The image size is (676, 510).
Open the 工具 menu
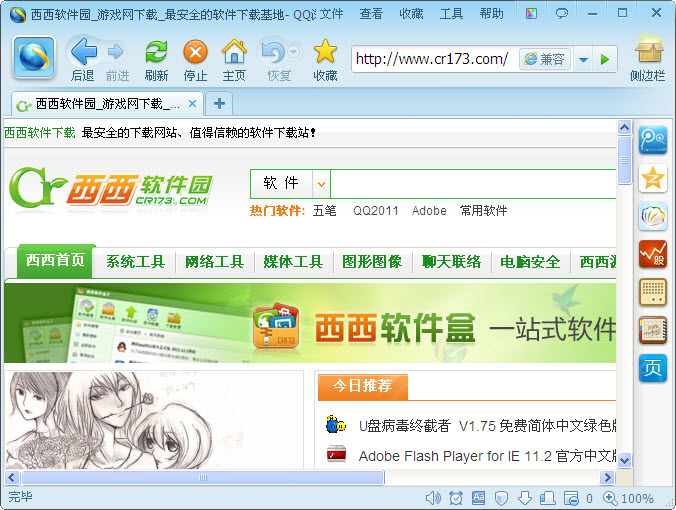[x=451, y=14]
